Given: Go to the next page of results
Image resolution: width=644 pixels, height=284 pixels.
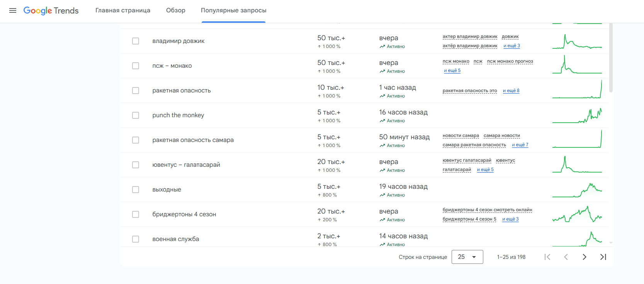Looking at the screenshot, I should (584, 257).
